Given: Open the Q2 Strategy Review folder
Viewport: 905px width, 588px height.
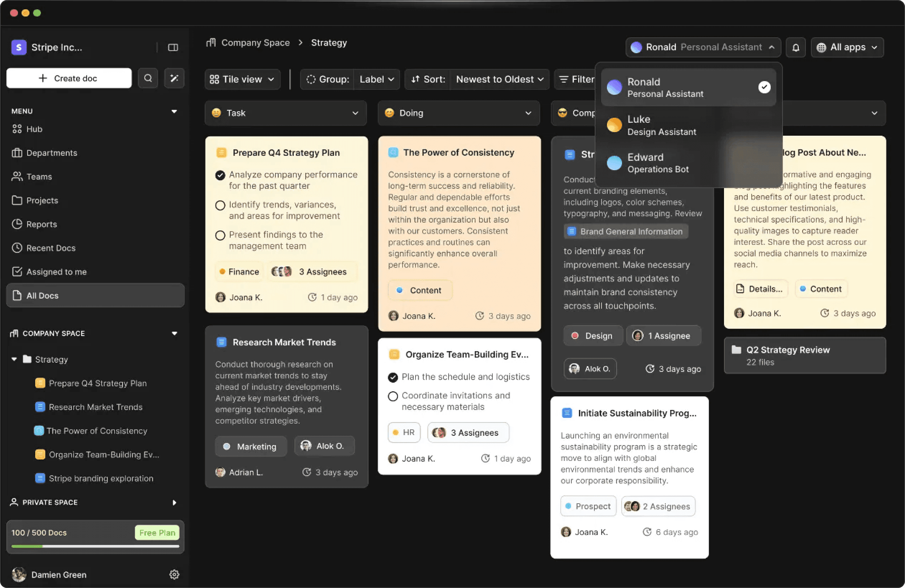Looking at the screenshot, I should pos(804,355).
